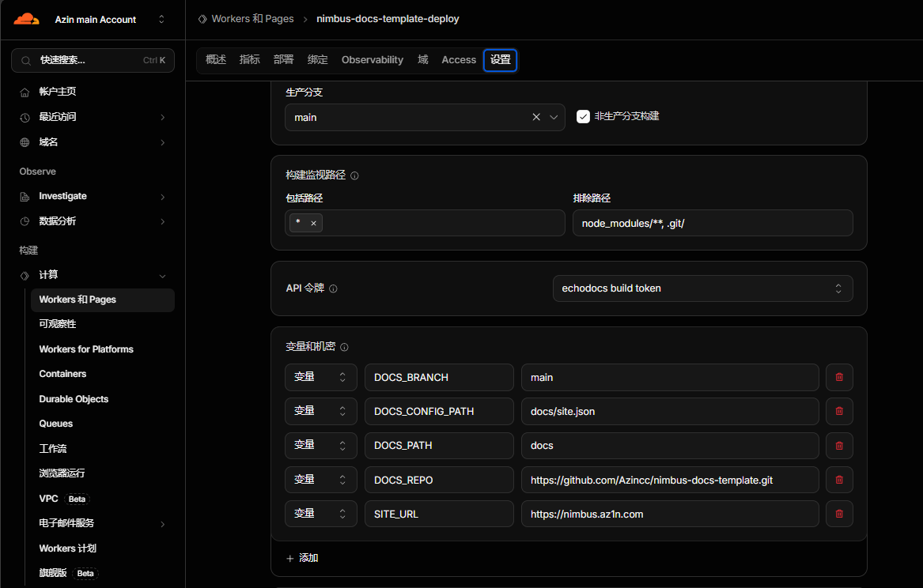Screen dimensions: 923x588
Task: Expand the 数据分析 sidebar chevron
Action: pos(162,221)
